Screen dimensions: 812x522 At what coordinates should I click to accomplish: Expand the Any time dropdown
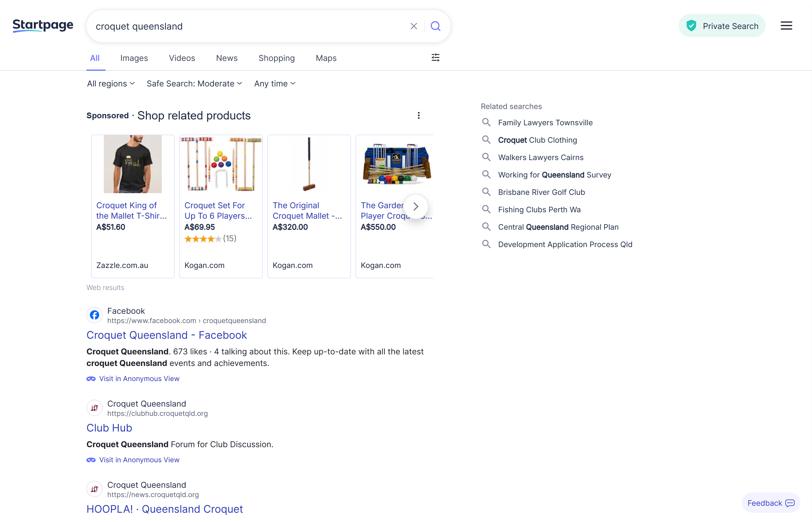(x=275, y=84)
